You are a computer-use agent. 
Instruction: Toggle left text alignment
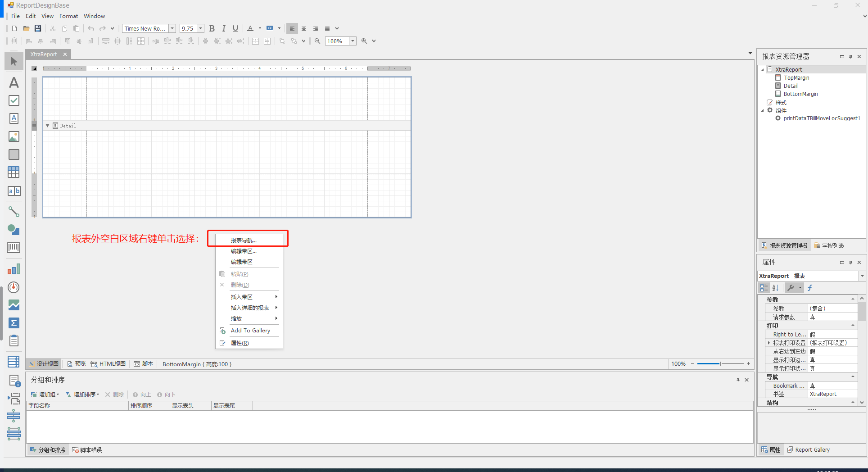coord(292,28)
